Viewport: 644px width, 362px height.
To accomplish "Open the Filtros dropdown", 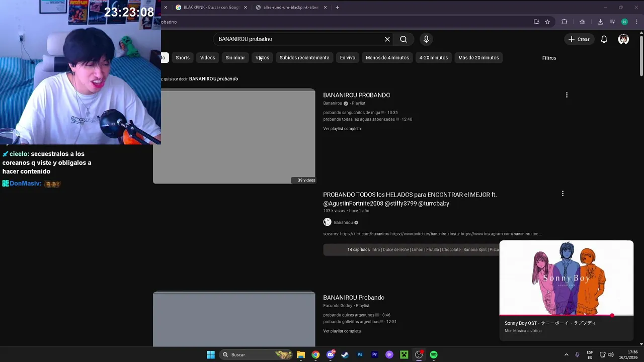I will [549, 58].
